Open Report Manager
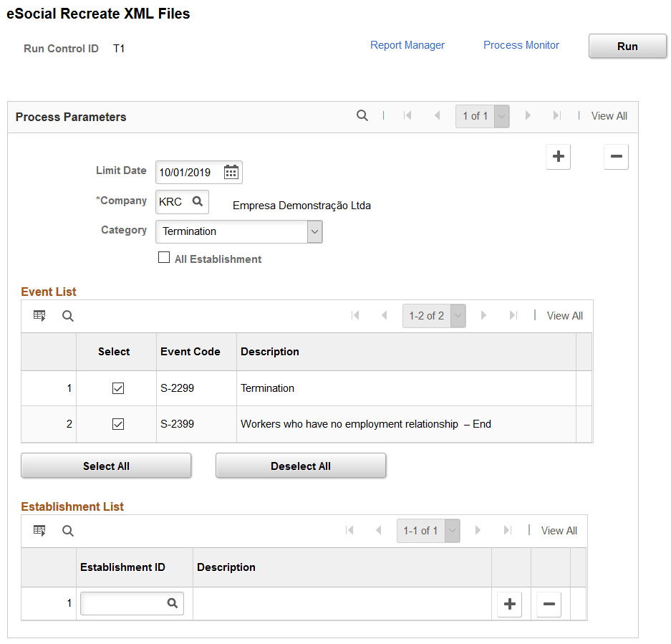 tap(407, 44)
